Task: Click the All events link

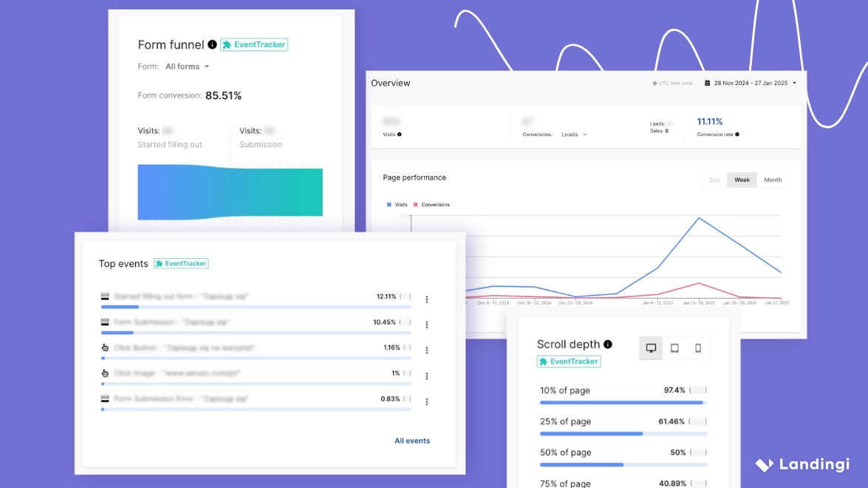Action: 411,440
